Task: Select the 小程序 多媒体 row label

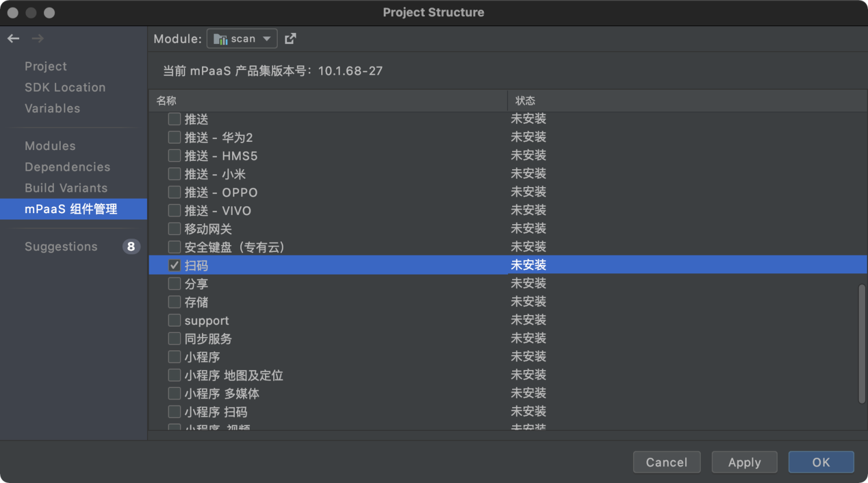Action: coord(222,394)
